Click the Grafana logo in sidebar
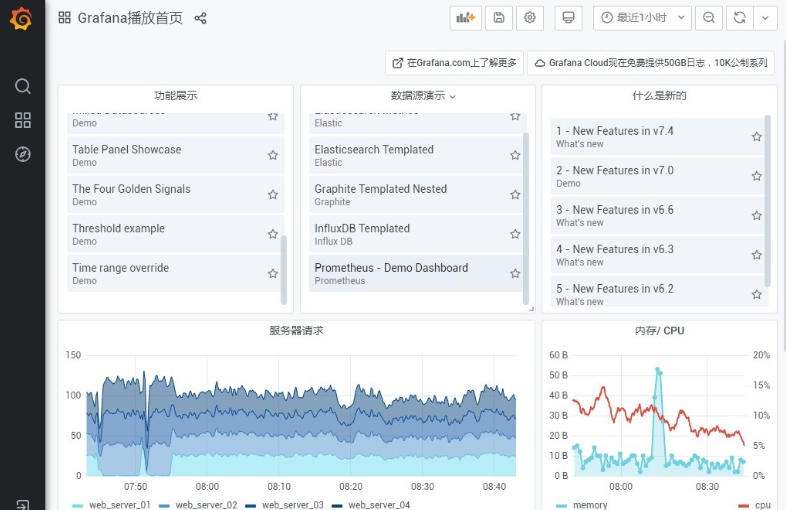786x510 pixels. (21, 18)
